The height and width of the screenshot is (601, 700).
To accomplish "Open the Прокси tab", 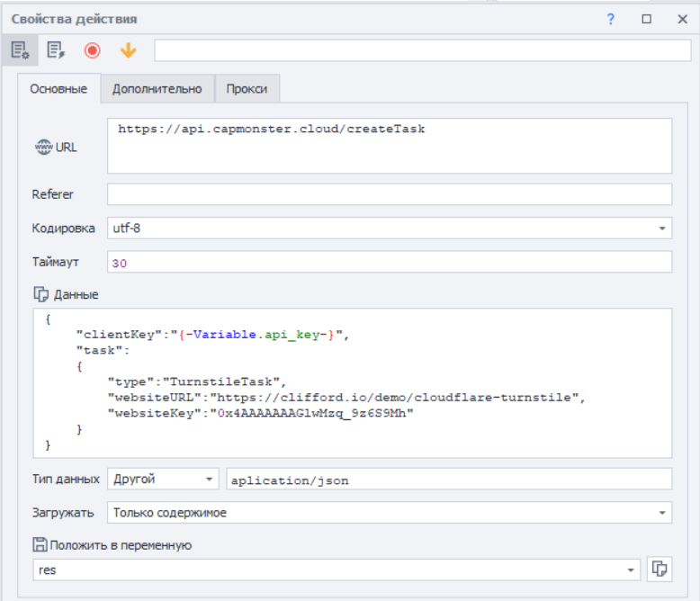I will 247,89.
